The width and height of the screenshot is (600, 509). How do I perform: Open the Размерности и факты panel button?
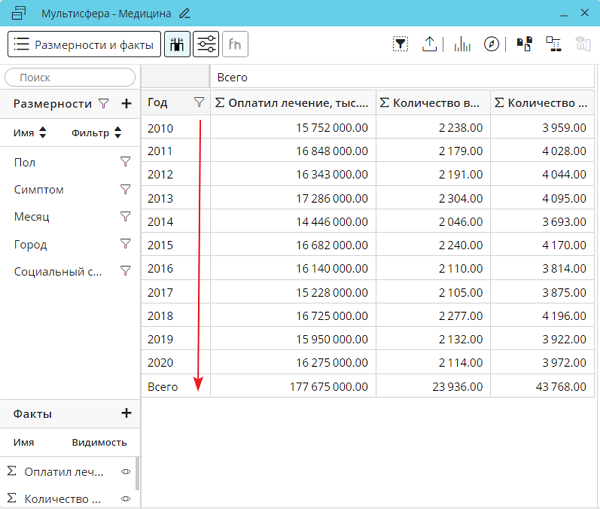[84, 44]
